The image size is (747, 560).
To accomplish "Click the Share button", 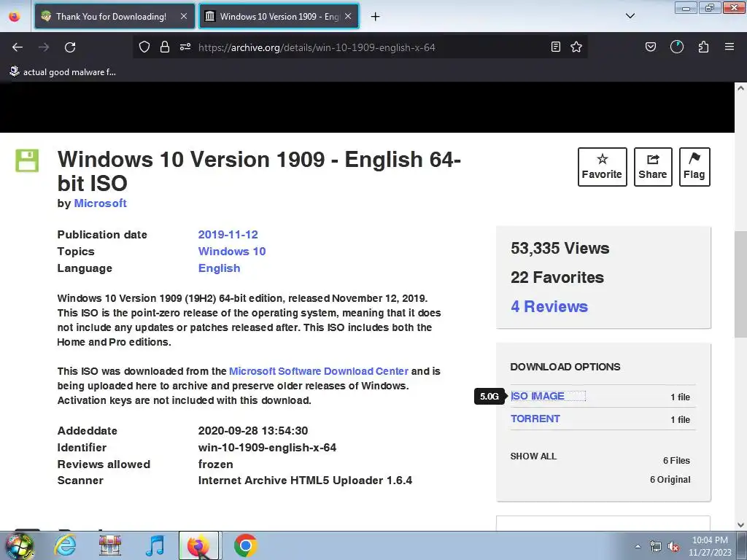I will (x=653, y=167).
